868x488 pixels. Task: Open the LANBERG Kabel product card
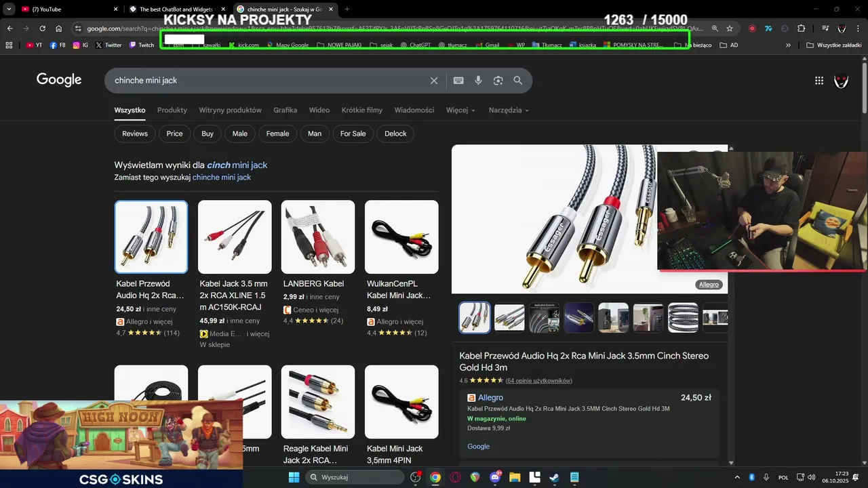(x=318, y=262)
